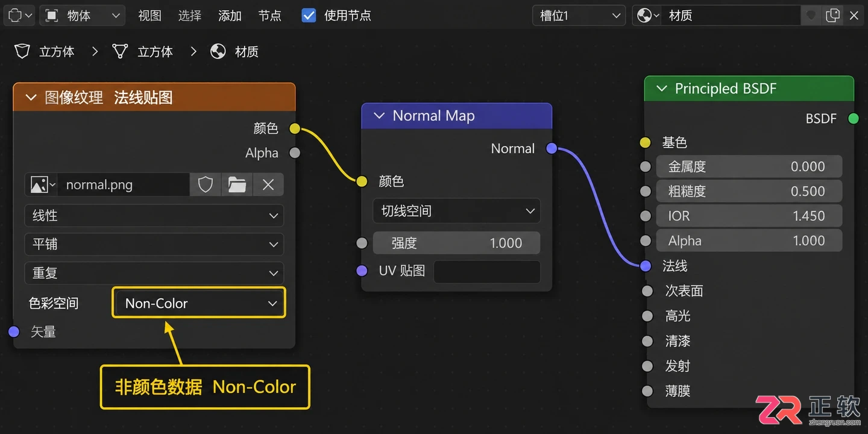The height and width of the screenshot is (434, 868).
Task: Open the 节点 menu
Action: tap(269, 16)
